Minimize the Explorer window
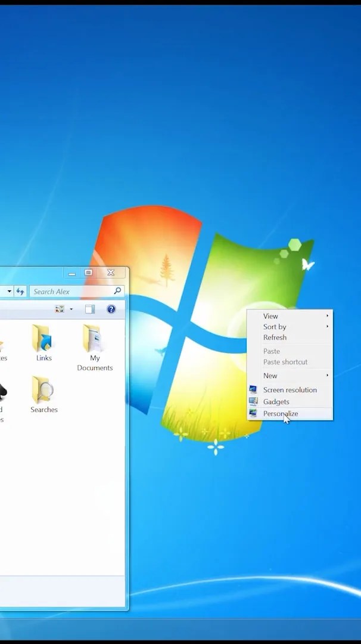This screenshot has width=361, height=644. [72, 273]
